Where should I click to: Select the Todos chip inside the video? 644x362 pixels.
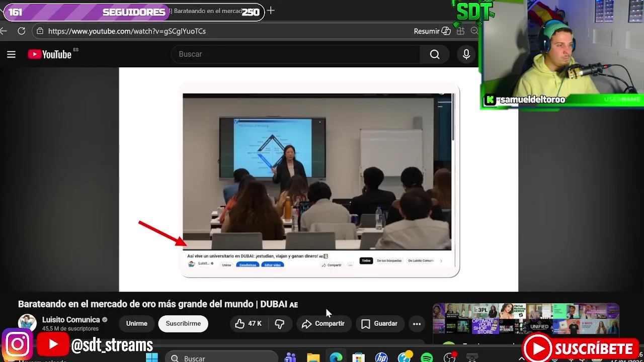click(366, 260)
